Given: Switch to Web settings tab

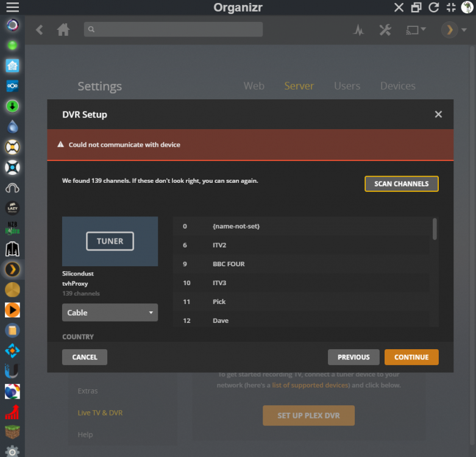Looking at the screenshot, I should (254, 86).
